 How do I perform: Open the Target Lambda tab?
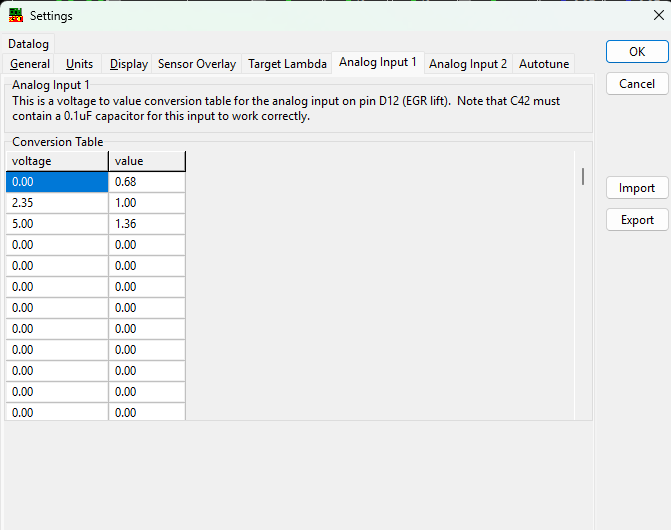[x=287, y=64]
